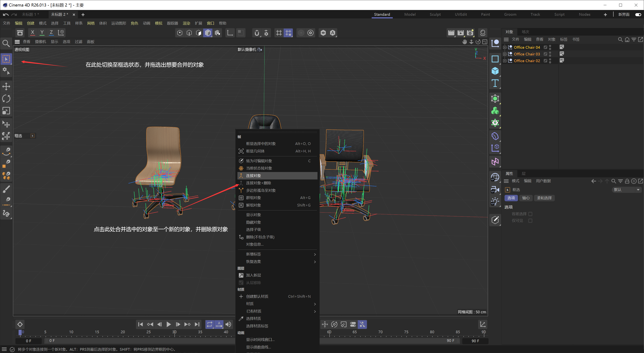Open the 层 tab beside 属性
644x353 pixels.
click(x=524, y=174)
